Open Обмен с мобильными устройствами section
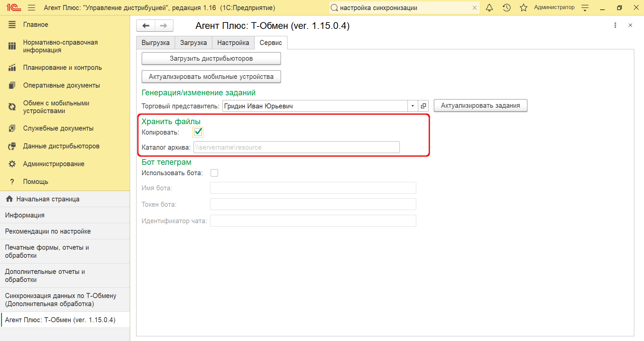The height and width of the screenshot is (341, 644). 65,107
